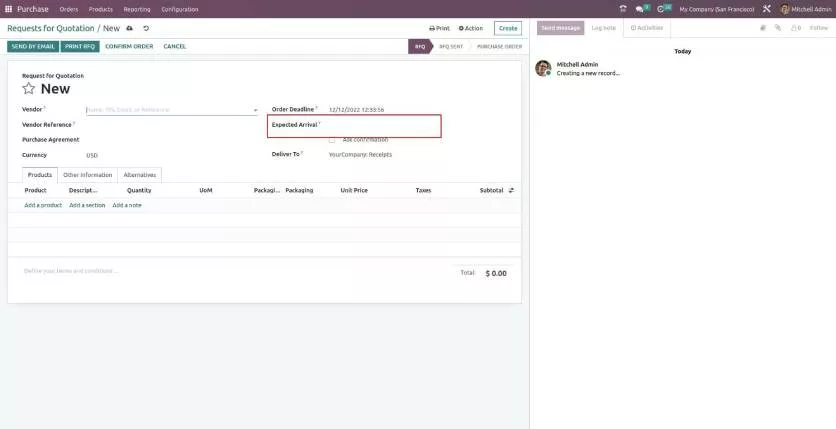Click Log note in chatter
The width and height of the screenshot is (836, 429).
(604, 28)
